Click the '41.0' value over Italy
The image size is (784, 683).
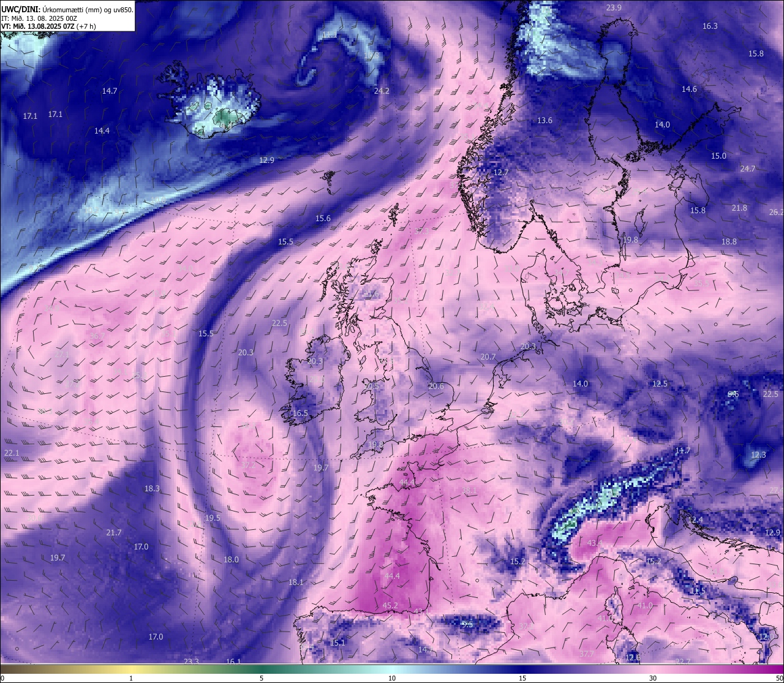[x=645, y=605]
